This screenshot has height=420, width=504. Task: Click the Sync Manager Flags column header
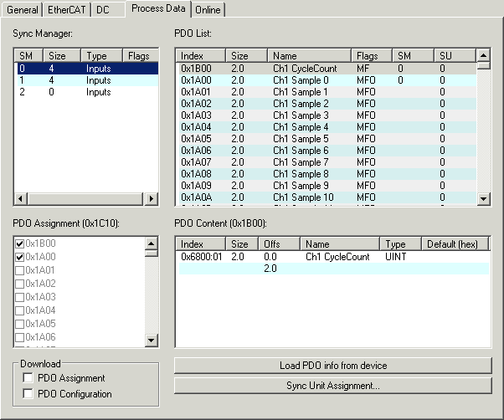coord(141,56)
